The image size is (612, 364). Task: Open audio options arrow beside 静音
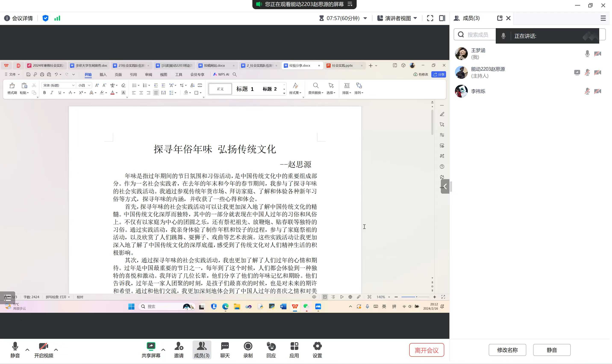28,349
